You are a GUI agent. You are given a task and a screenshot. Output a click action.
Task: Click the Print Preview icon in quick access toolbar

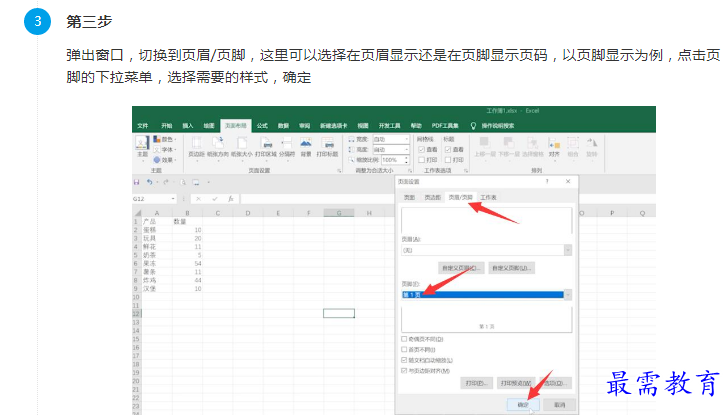(183, 182)
